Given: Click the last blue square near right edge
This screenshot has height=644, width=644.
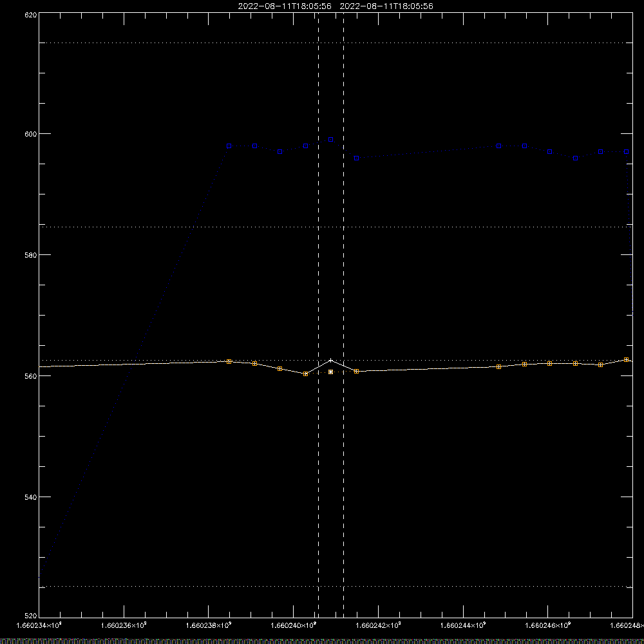Looking at the screenshot, I should pyautogui.click(x=627, y=152).
